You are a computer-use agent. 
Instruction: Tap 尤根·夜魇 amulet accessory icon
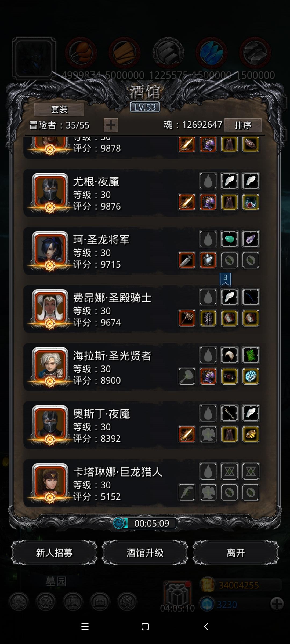tap(251, 202)
